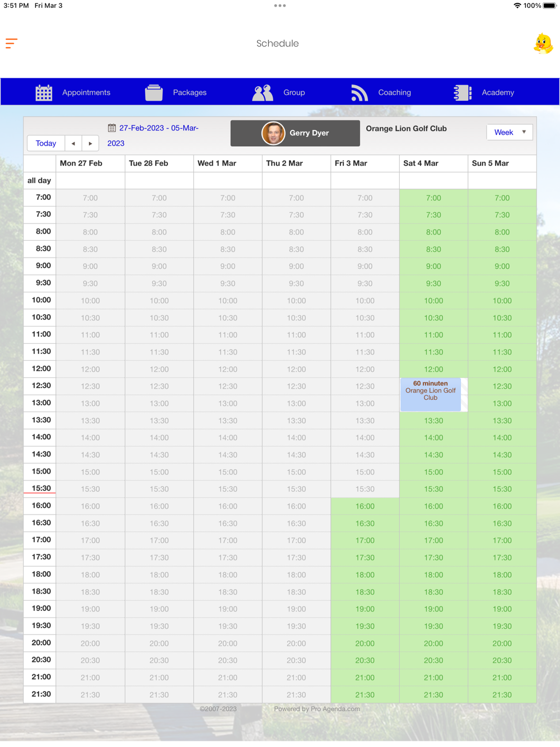
Task: Select the Sun 5 Mar 15:00 slot
Action: [x=502, y=472]
